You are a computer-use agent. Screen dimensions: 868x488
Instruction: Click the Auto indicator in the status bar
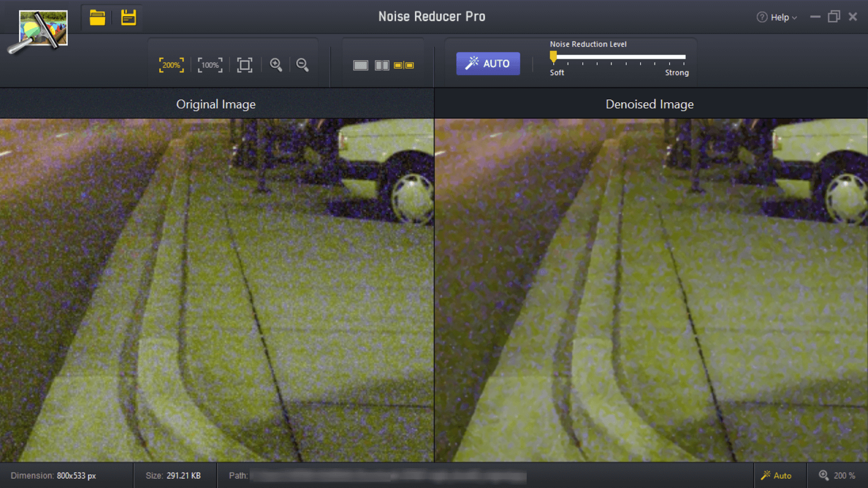(x=776, y=476)
